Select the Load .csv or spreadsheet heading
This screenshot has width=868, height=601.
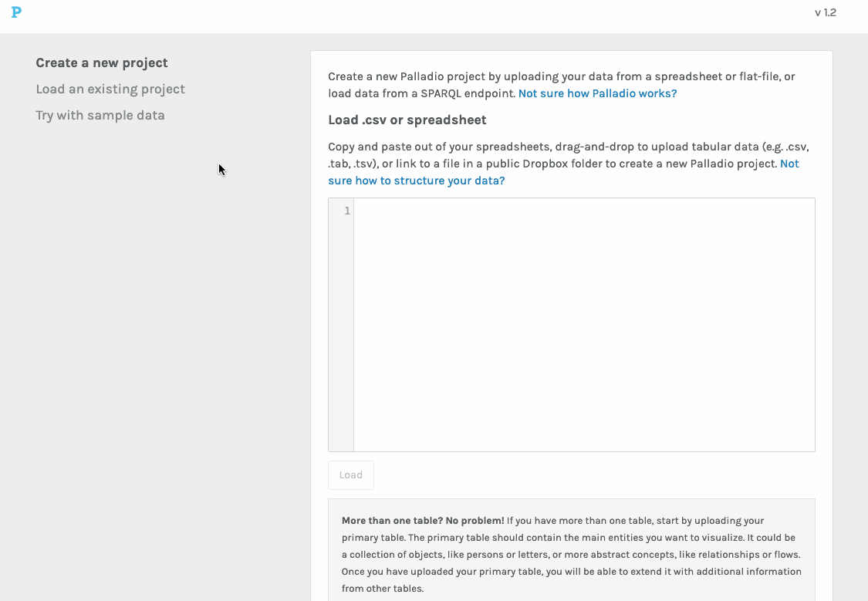click(x=407, y=120)
